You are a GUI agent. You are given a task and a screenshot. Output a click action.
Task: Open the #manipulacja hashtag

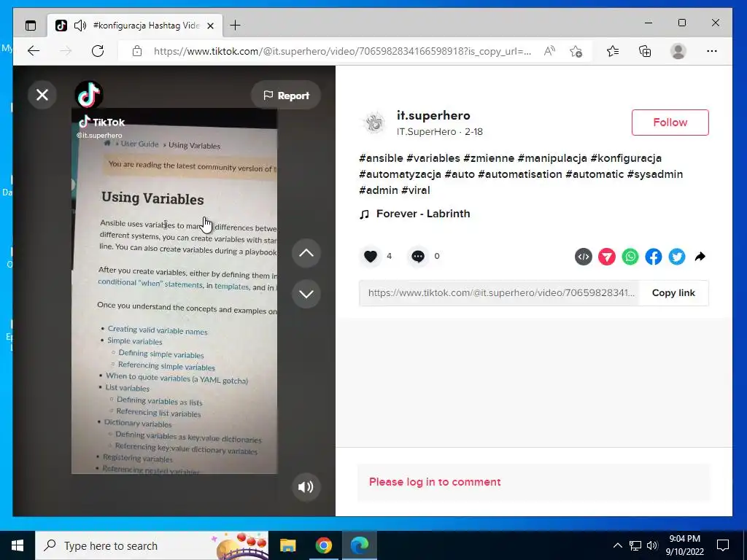[552, 158]
